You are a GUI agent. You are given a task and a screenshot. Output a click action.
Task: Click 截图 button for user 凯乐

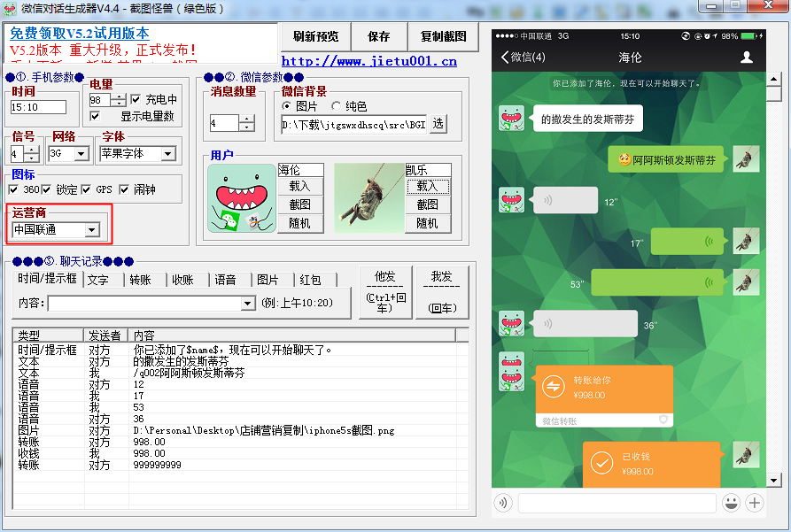coord(427,204)
